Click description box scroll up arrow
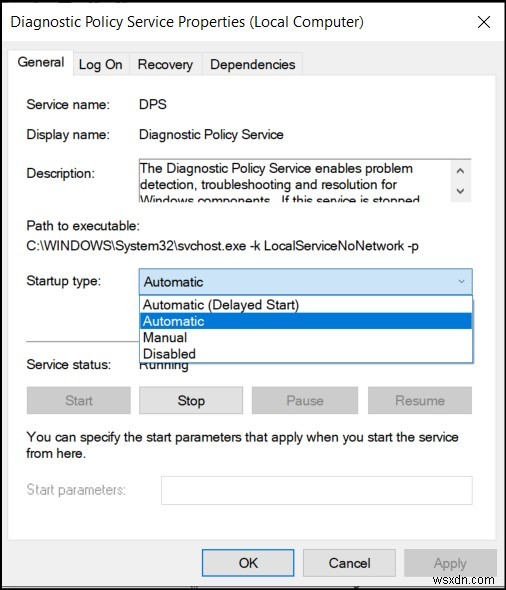The image size is (506, 590). point(460,171)
